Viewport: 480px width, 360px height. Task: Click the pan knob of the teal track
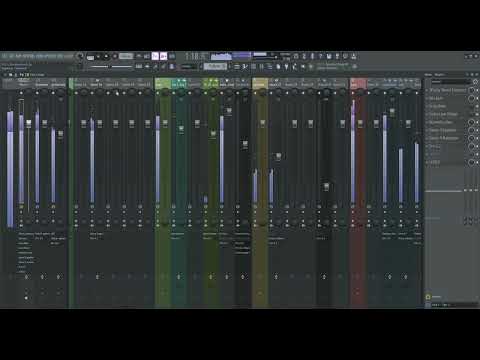[x=181, y=93]
